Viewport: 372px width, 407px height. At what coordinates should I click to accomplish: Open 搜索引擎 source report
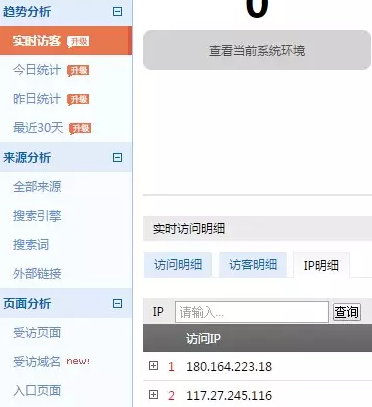(x=37, y=216)
